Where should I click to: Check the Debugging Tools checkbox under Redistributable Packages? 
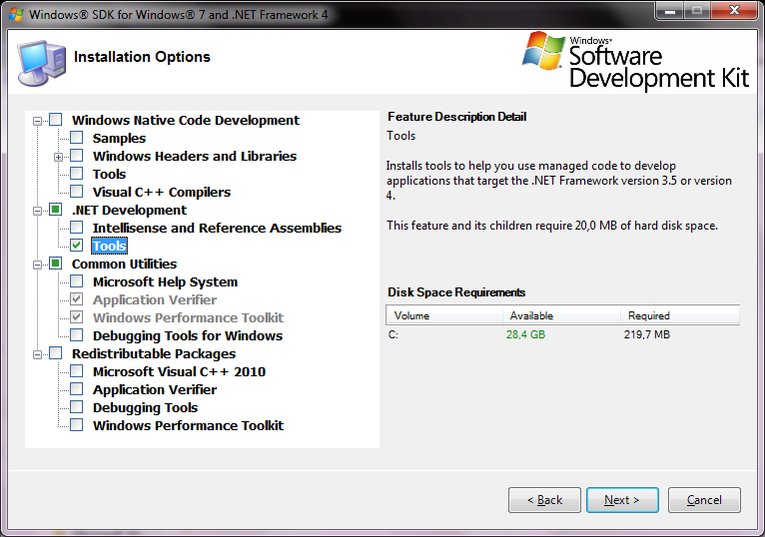77,407
